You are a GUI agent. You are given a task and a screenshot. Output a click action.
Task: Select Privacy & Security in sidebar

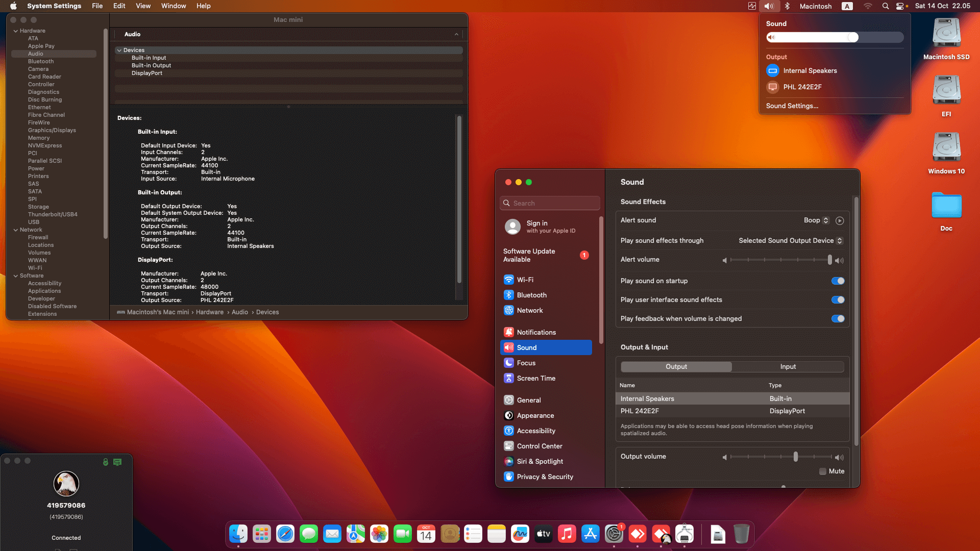544,477
